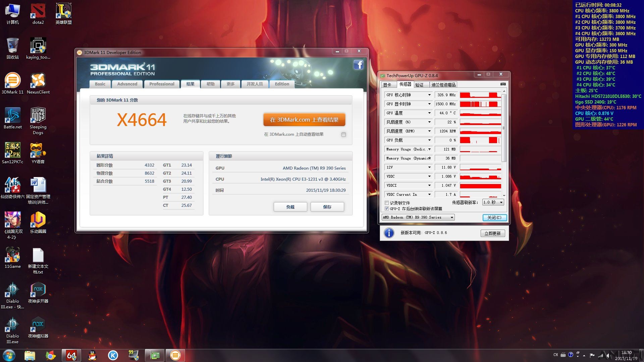Select the 仙剑奇侠传六 desktop icon
644x362 pixels.
(x=12, y=188)
